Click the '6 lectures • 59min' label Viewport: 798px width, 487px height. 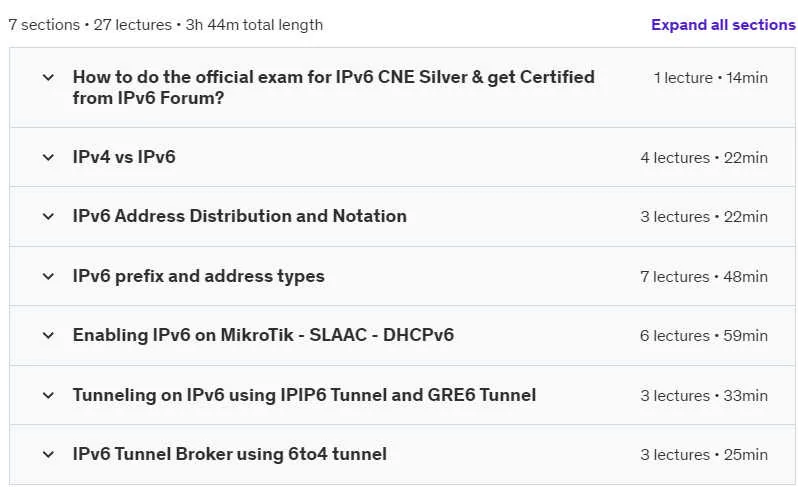point(704,335)
